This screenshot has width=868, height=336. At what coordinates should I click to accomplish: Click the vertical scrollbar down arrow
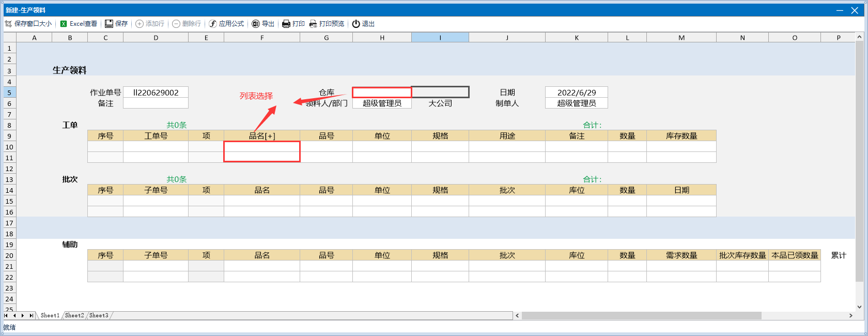click(x=860, y=307)
